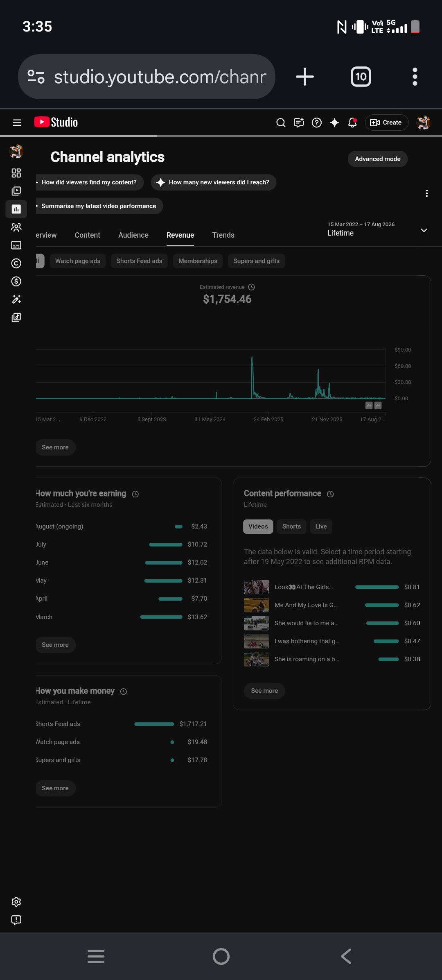The width and height of the screenshot is (442, 980).
Task: Open the Earn dollar icon in sidebar
Action: 16,281
